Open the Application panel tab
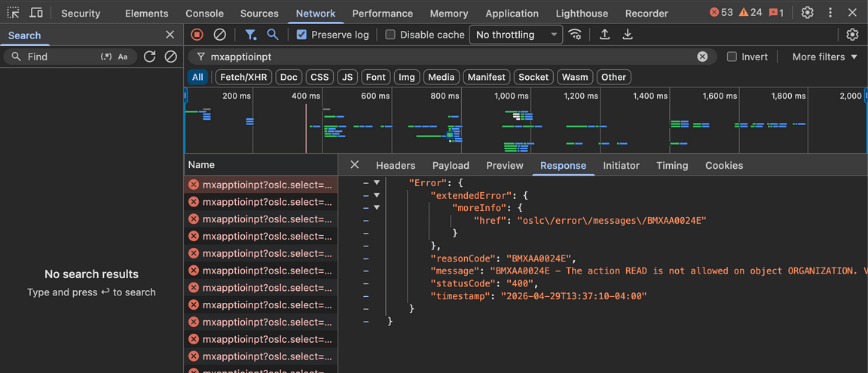The width and height of the screenshot is (868, 373). point(512,14)
